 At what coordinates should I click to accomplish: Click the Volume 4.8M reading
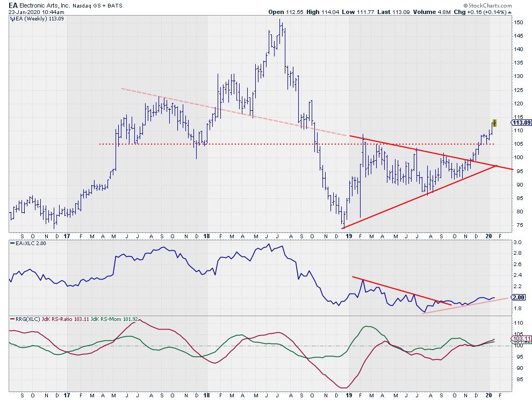432,12
